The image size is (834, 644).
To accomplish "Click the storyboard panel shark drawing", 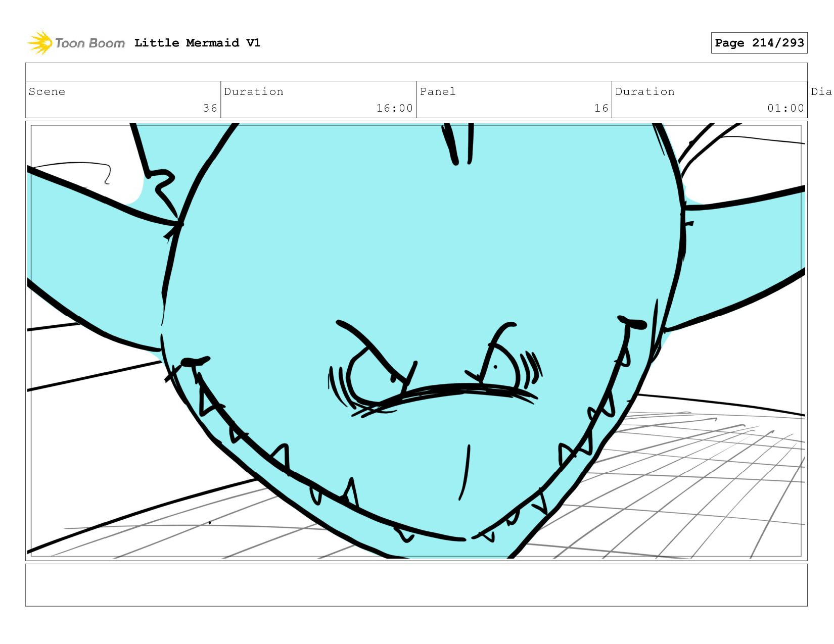I will coord(416,341).
